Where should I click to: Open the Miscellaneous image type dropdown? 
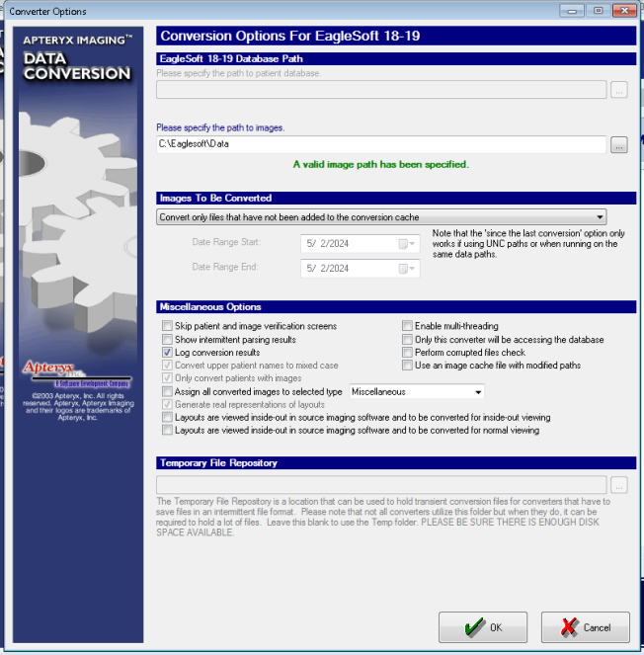(x=478, y=392)
